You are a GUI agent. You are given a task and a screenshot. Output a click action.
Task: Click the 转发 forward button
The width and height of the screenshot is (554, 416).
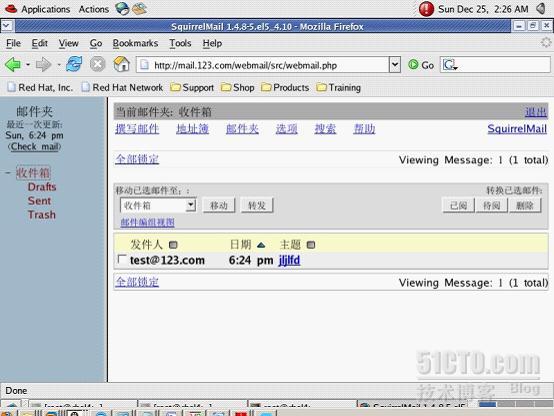tap(257, 205)
